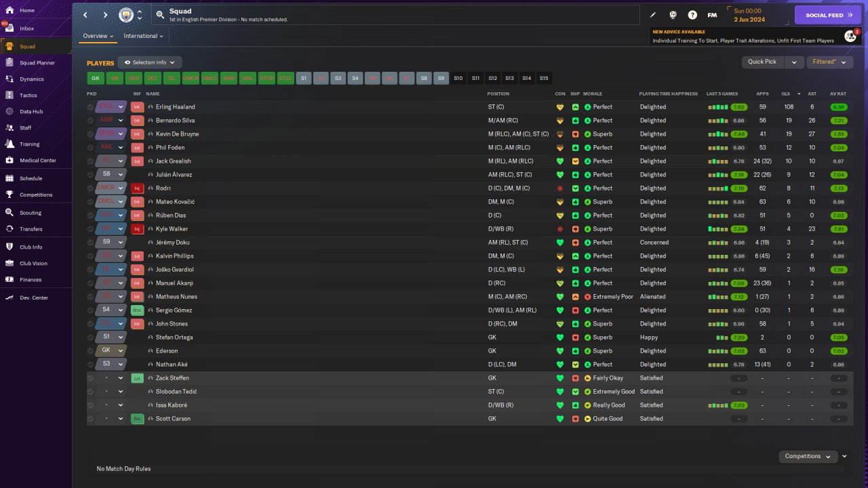Select the S15 substitute slot
This screenshot has height=488, width=868.
[544, 79]
